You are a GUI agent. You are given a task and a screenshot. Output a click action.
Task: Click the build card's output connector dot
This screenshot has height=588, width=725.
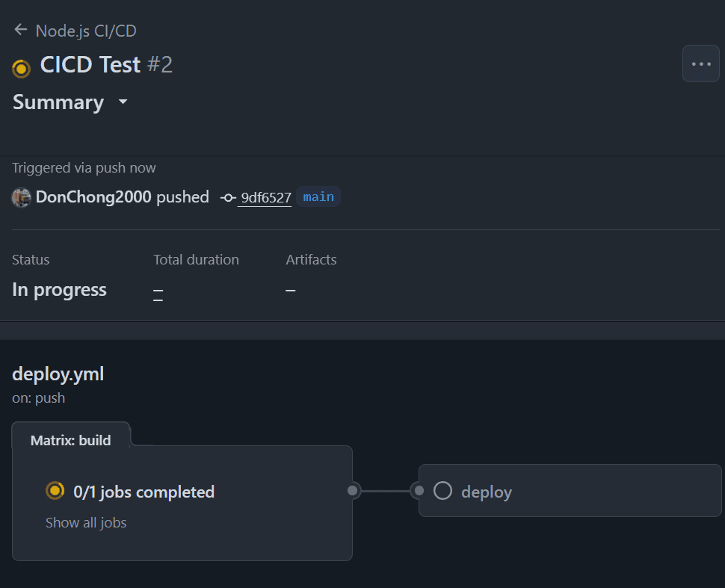click(x=353, y=491)
